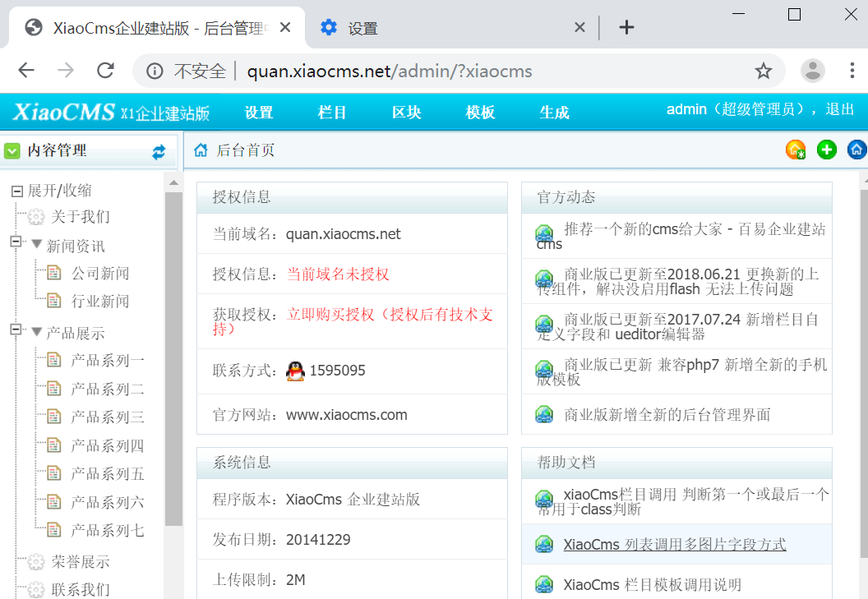Select 产品系列三 in the tree
The height and width of the screenshot is (599, 868).
[108, 417]
